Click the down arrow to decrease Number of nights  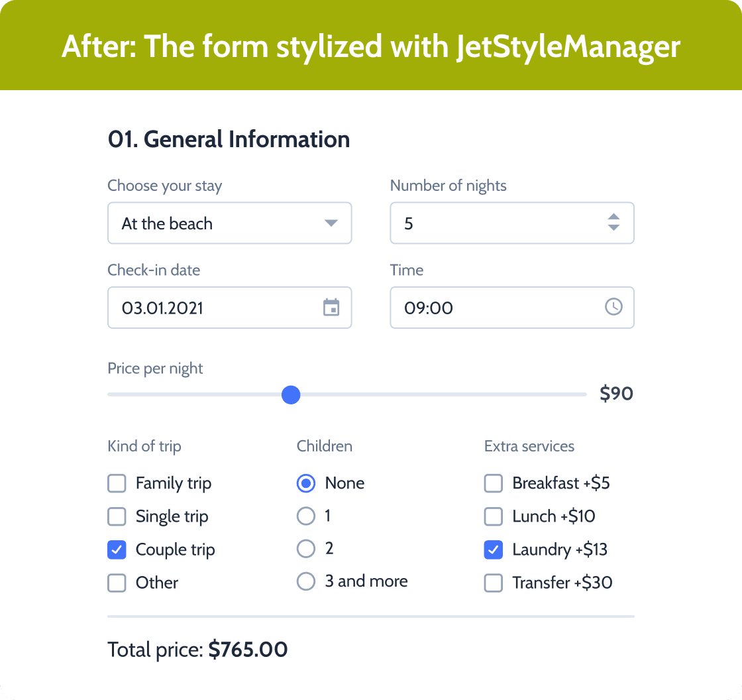coord(614,228)
